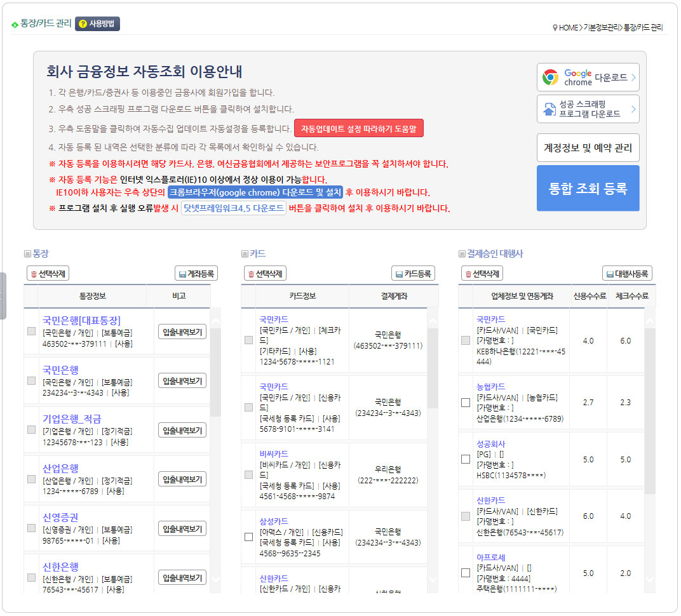Screen dimensions: 681x616
Task: Click the Google Chrome logo icon
Action: [550, 77]
